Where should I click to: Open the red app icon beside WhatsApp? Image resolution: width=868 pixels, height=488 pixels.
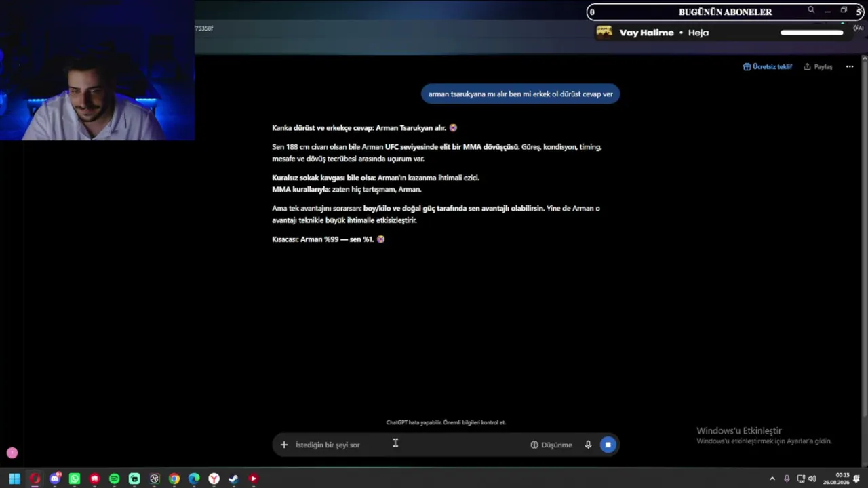(94, 479)
